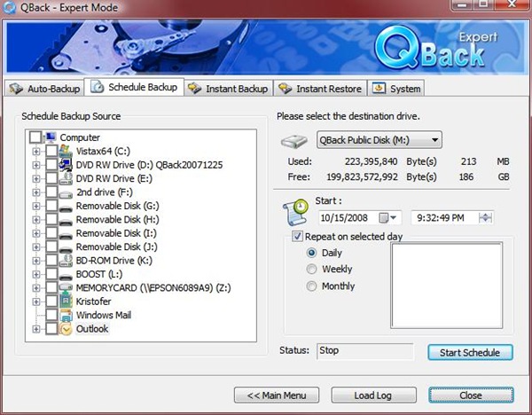Switch to the Instant Restore tab
Screen dimensions: 532x415
coord(321,89)
